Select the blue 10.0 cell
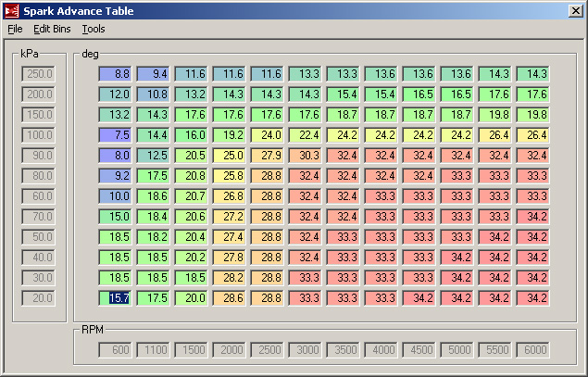This screenshot has width=588, height=377. click(x=118, y=196)
